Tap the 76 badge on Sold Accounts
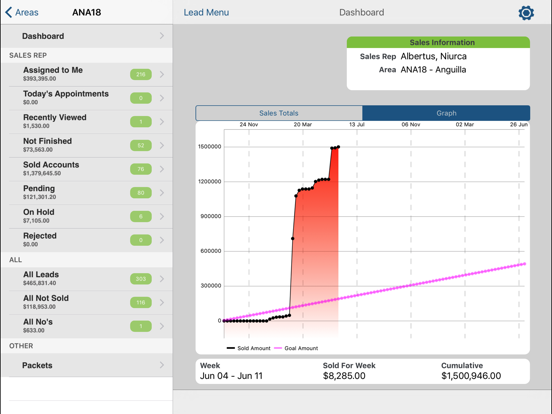Image resolution: width=552 pixels, height=414 pixels. tap(141, 169)
